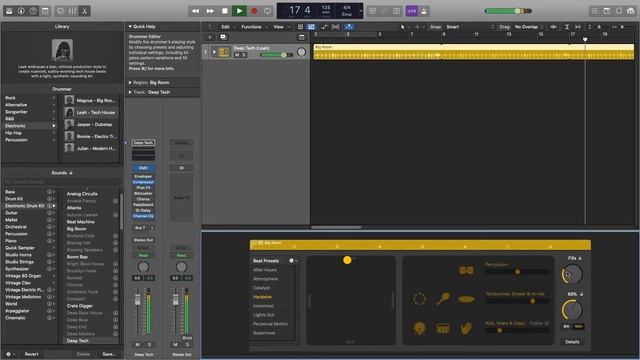Select the Crate Digger kit patch

tap(80, 306)
